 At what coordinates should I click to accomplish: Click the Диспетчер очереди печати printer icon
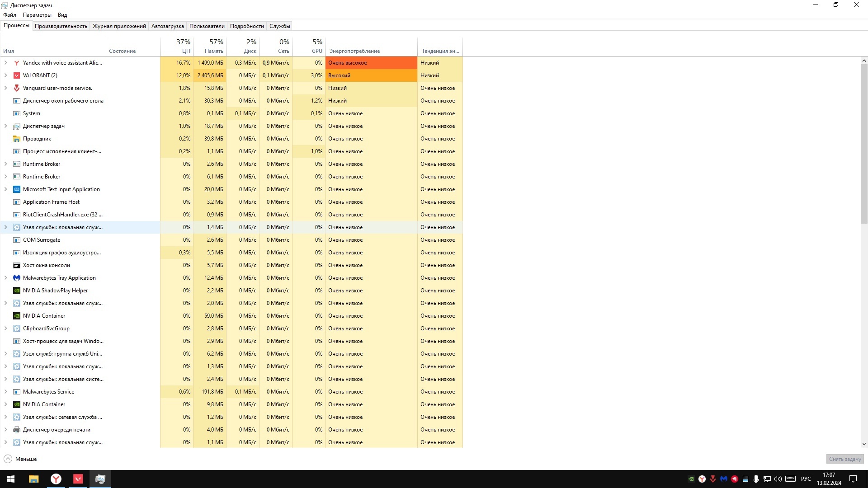click(x=17, y=430)
